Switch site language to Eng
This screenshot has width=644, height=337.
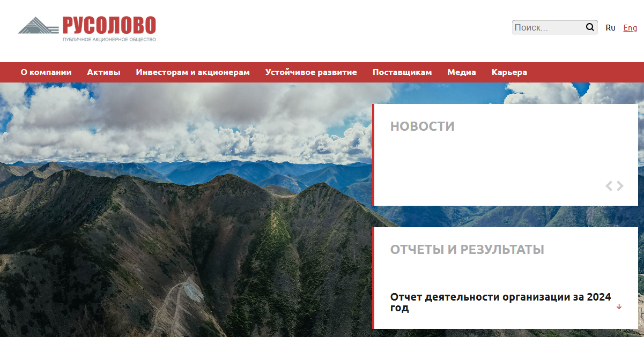630,28
